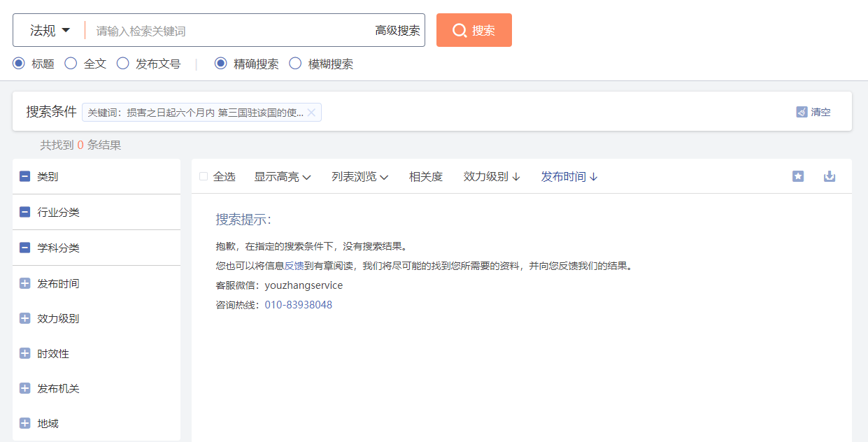Expand the 效力级别 filter in sidebar
This screenshot has height=442, width=868.
coord(25,318)
